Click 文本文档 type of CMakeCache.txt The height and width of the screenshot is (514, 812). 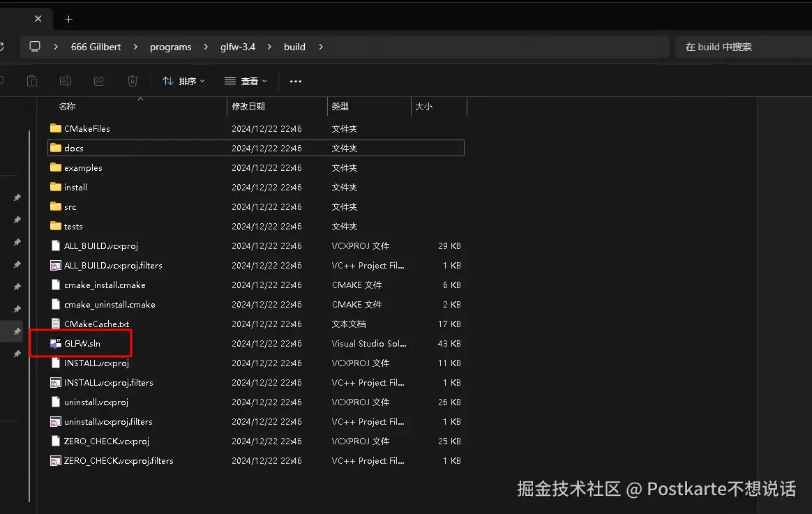click(x=349, y=324)
